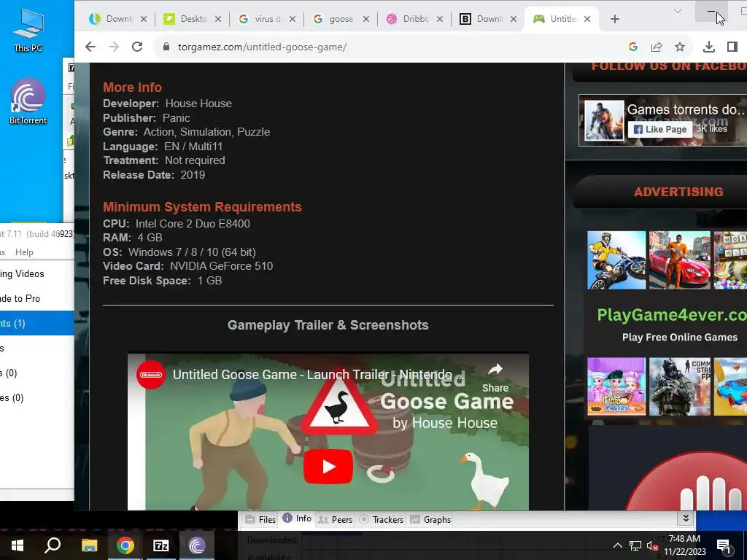Open File Explorer from taskbar
The height and width of the screenshot is (560, 747).
click(89, 545)
